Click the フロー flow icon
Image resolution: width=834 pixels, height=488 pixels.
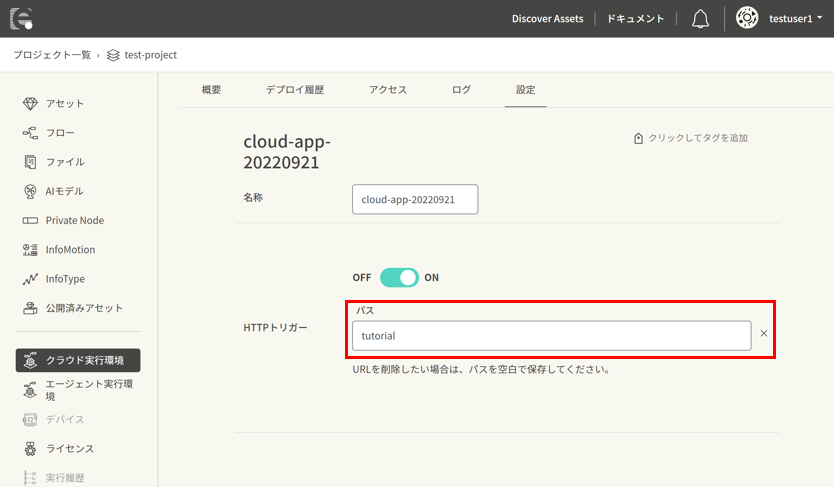click(30, 133)
